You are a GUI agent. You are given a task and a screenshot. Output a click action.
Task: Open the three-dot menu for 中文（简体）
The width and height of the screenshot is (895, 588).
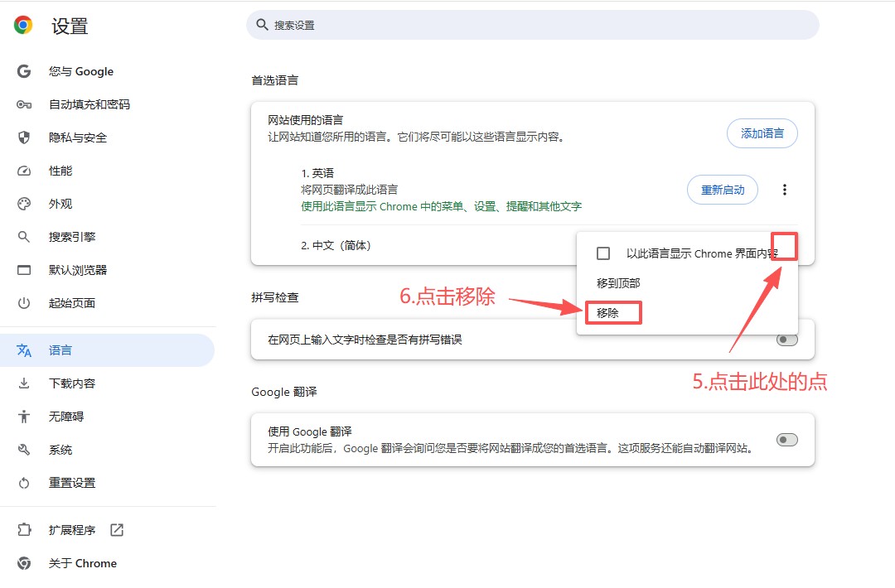[x=784, y=246]
